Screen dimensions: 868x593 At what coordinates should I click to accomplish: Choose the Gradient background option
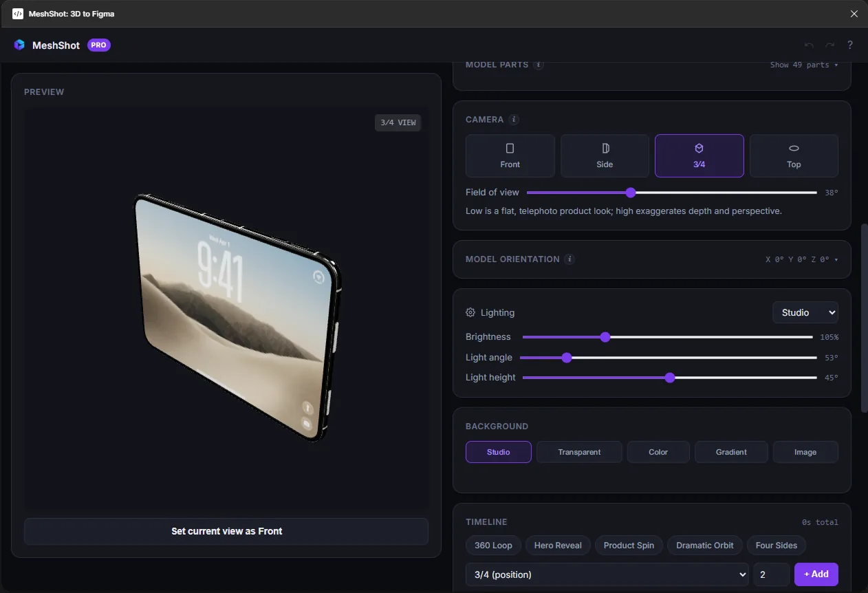(731, 452)
